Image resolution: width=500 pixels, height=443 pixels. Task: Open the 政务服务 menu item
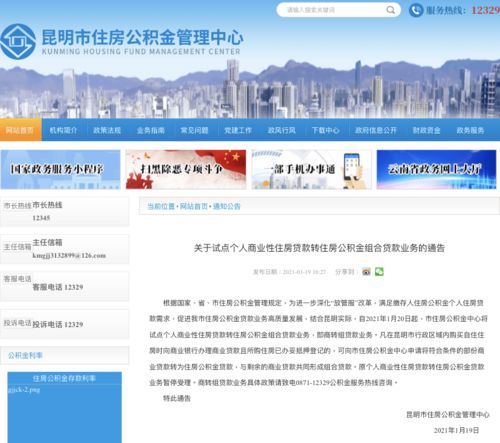pos(470,130)
